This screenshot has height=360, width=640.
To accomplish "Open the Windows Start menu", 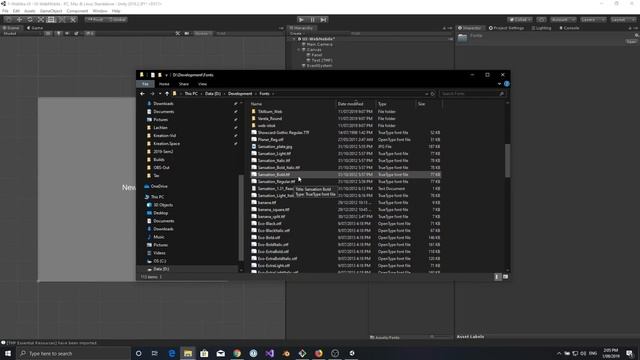I will coord(8,353).
